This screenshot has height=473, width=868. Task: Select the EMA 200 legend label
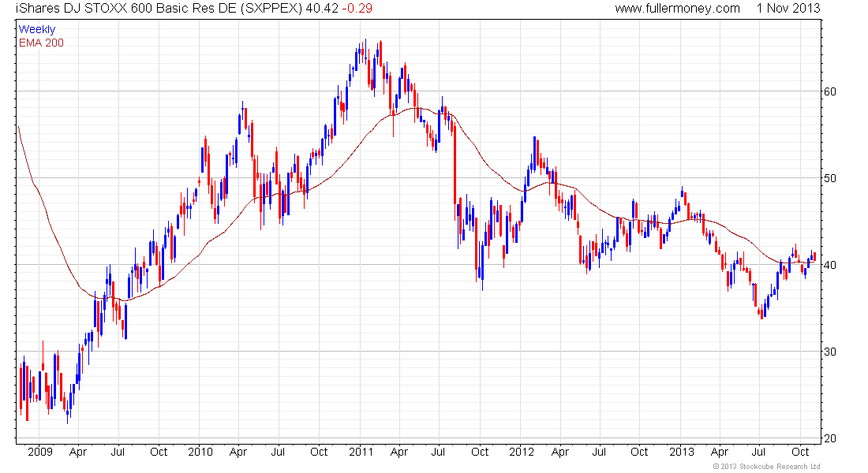tap(41, 43)
